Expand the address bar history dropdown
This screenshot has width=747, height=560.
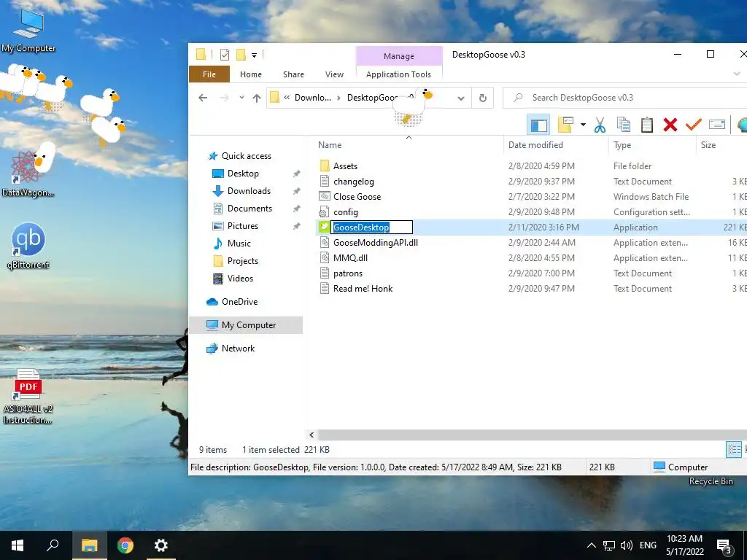pyautogui.click(x=461, y=98)
